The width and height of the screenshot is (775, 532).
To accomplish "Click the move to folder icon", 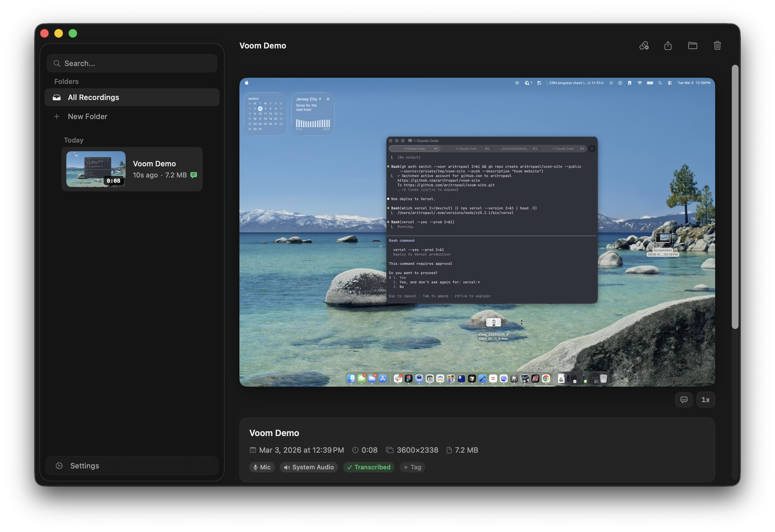I will pos(693,46).
